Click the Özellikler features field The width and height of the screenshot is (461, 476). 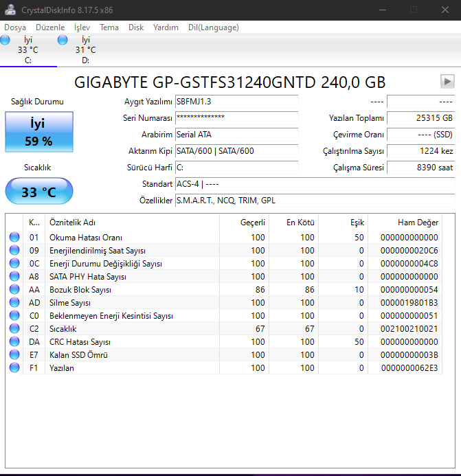[315, 201]
